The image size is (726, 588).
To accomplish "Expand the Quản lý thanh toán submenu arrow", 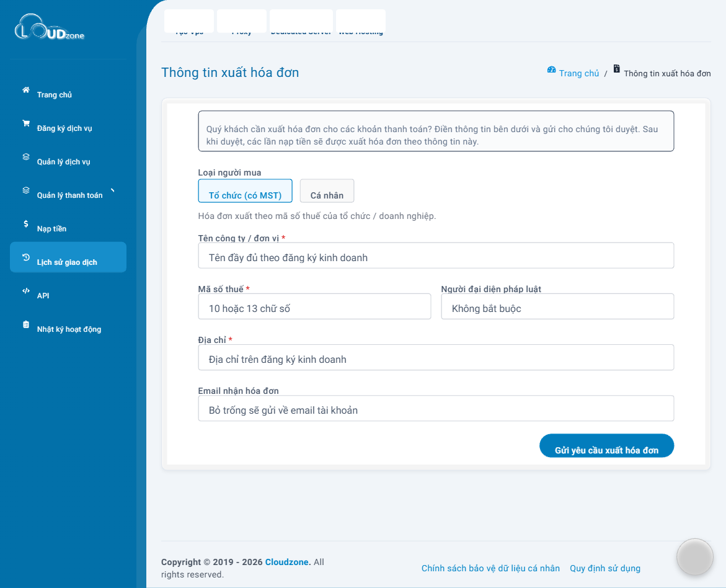I will pos(112,190).
